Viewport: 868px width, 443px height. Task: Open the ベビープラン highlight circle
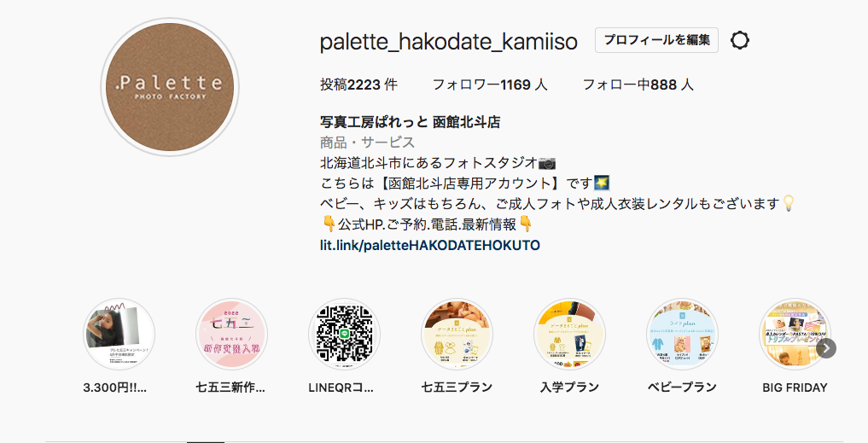pos(683,335)
